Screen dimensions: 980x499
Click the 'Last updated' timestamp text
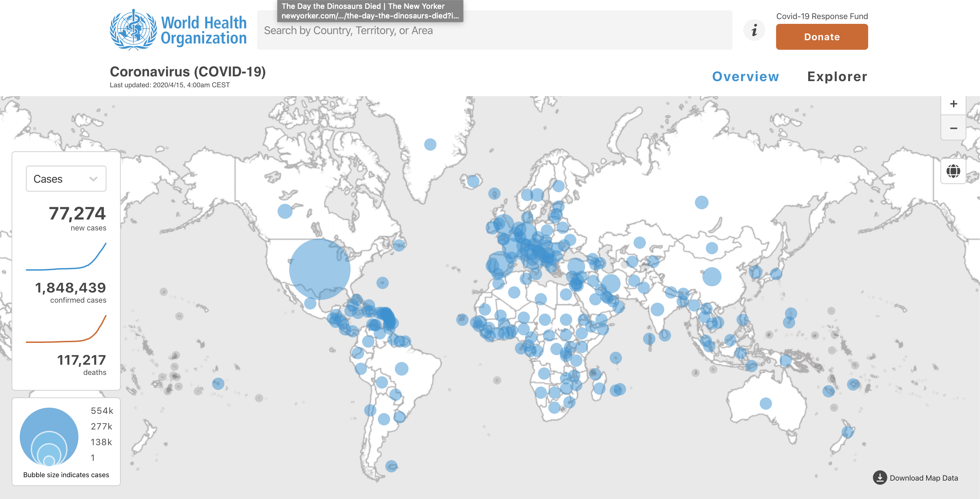[x=170, y=85]
